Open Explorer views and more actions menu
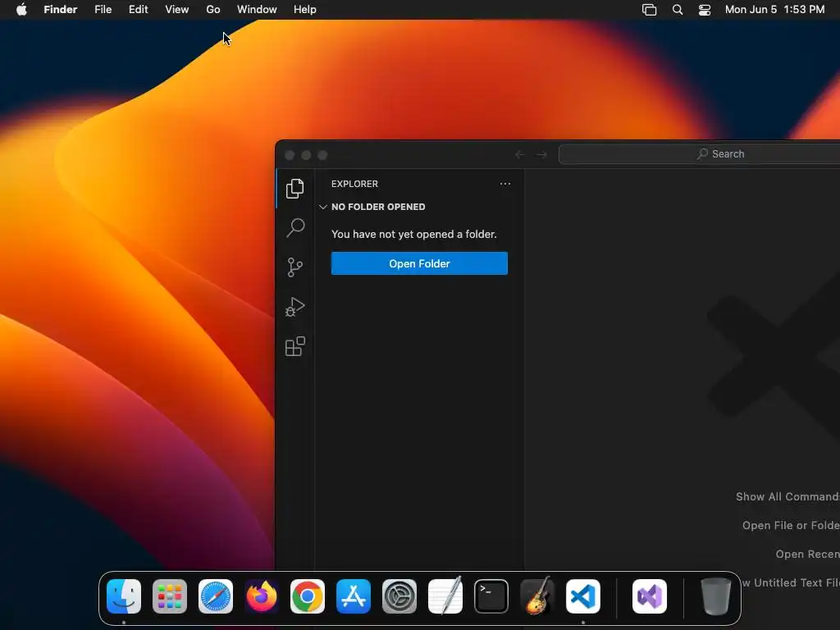 pyautogui.click(x=505, y=184)
